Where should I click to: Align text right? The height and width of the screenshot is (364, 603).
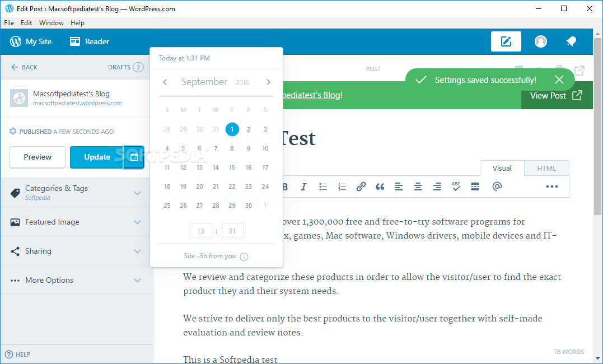[437, 186]
